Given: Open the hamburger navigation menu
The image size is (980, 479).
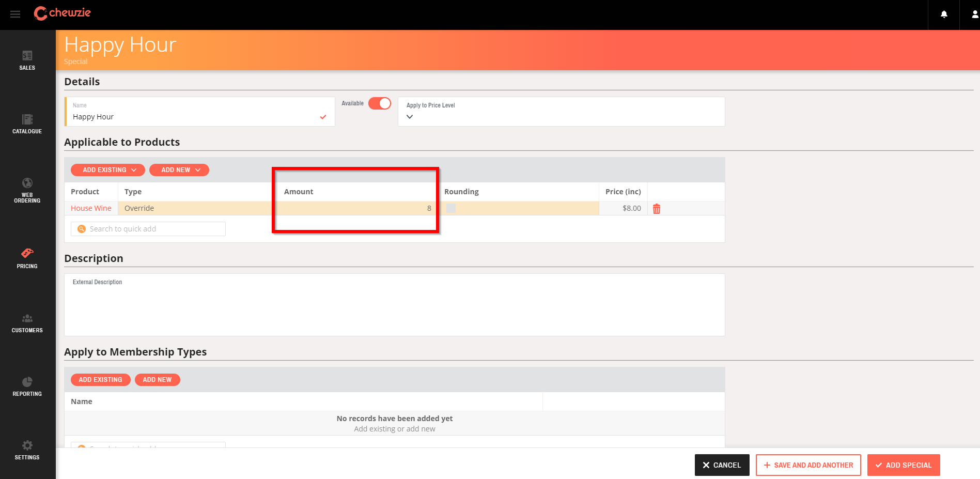Looking at the screenshot, I should pos(15,14).
